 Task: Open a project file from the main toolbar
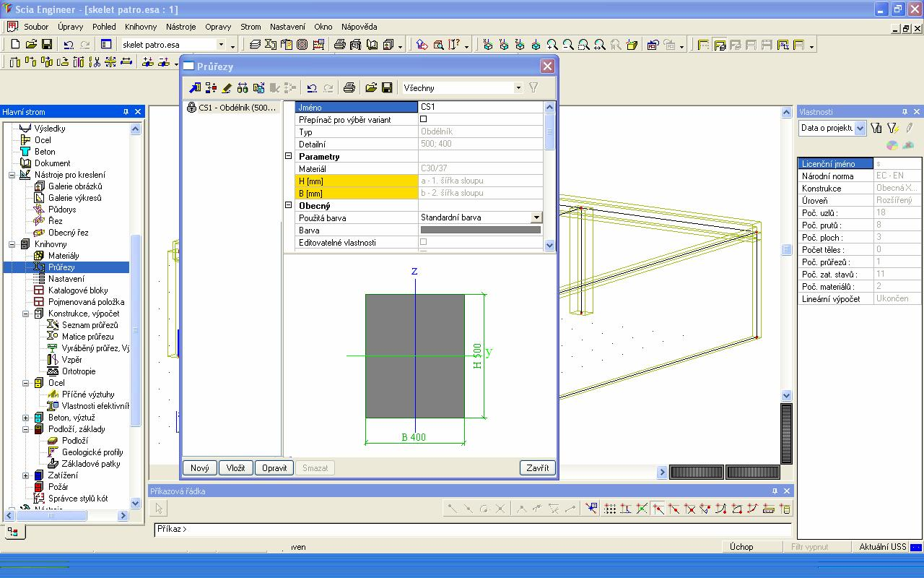(x=31, y=45)
